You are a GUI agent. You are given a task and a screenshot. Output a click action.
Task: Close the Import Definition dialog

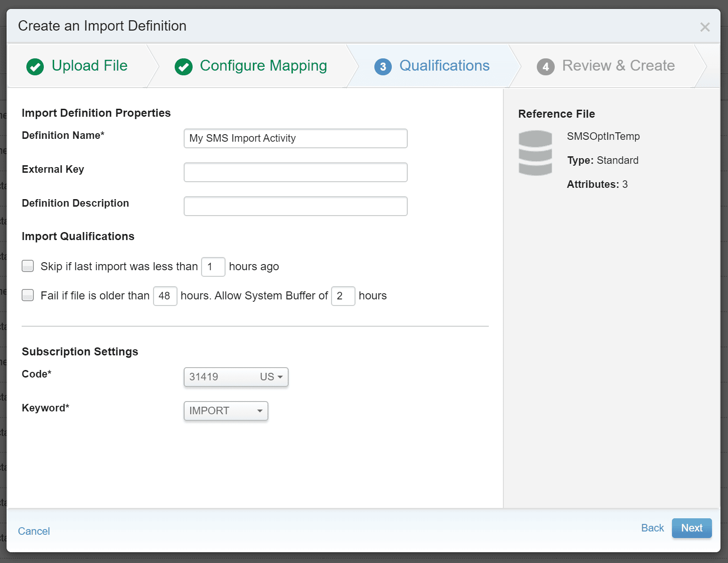(704, 27)
